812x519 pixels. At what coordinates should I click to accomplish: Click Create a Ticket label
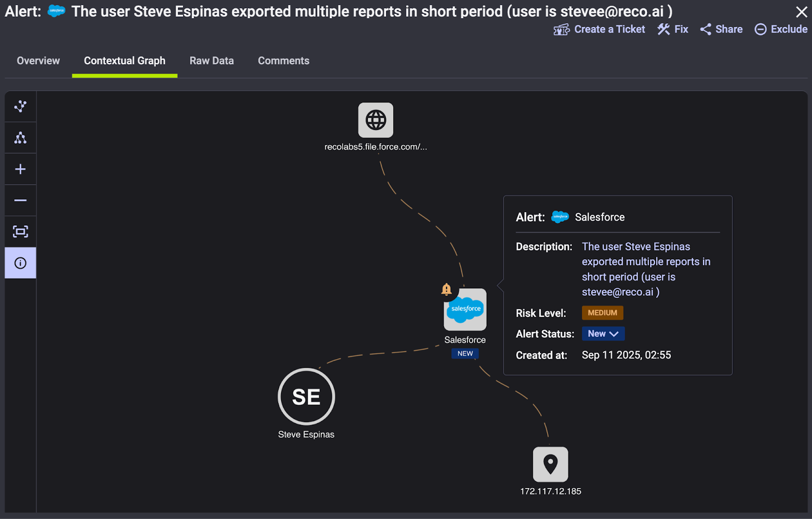click(610, 29)
